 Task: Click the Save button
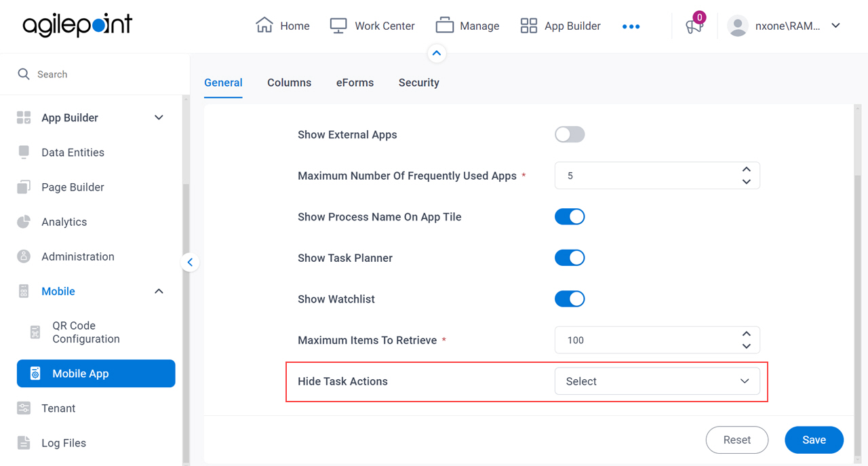[814, 440]
